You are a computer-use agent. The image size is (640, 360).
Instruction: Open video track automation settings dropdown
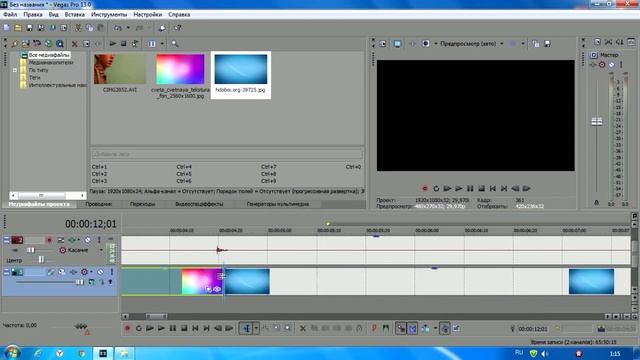(x=91, y=272)
